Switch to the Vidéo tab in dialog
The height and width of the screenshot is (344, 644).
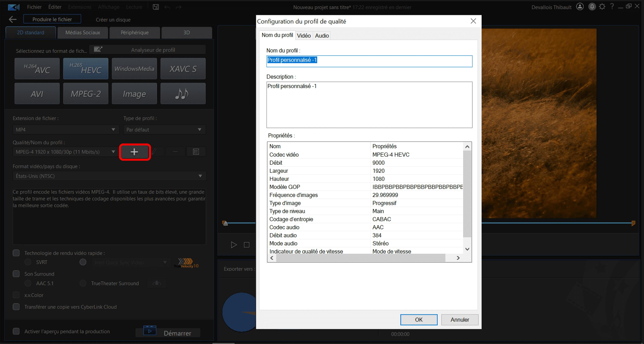(304, 35)
